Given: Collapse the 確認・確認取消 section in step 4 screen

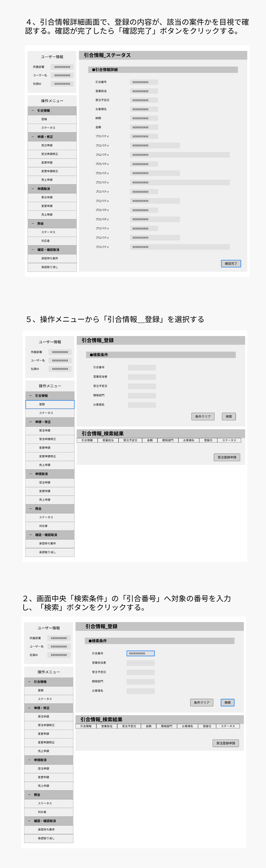Looking at the screenshot, I should (33, 250).
